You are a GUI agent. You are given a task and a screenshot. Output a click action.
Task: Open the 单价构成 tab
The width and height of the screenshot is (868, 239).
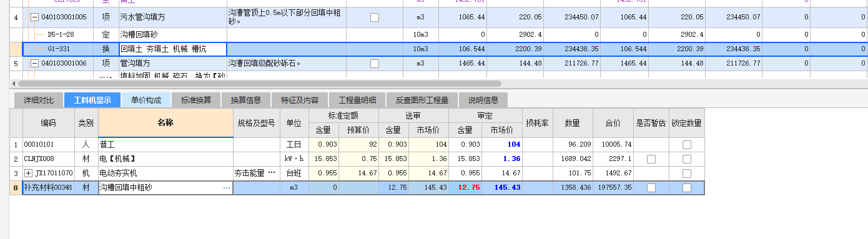[146, 100]
